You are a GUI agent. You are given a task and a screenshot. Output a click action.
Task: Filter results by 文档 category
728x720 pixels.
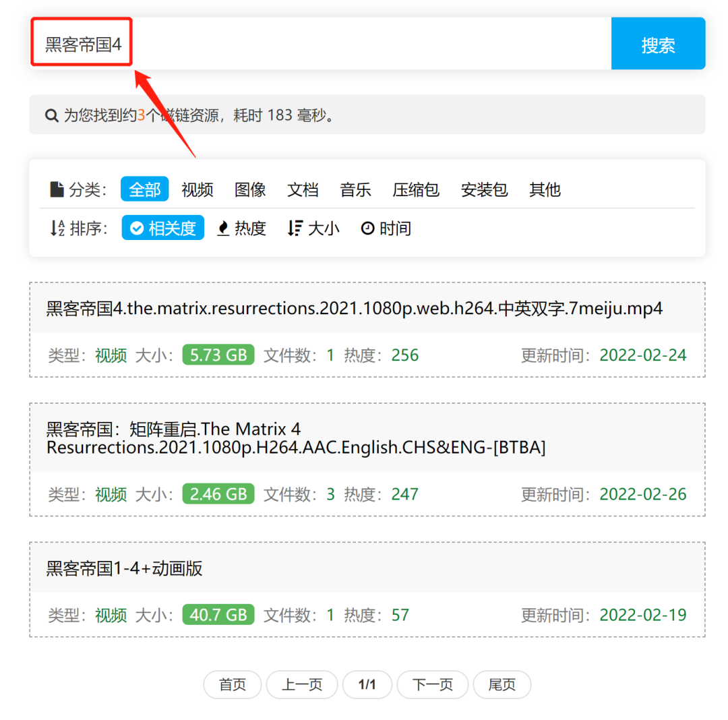pyautogui.click(x=303, y=189)
